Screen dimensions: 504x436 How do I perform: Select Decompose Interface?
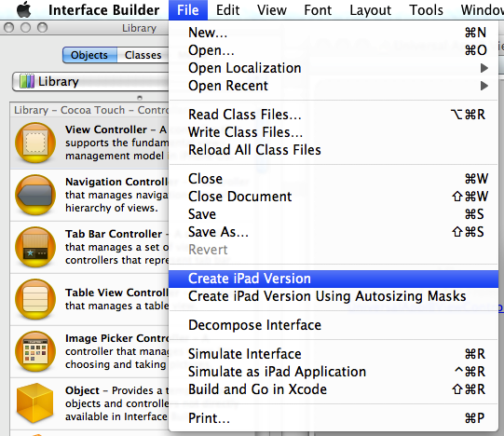click(x=334, y=325)
